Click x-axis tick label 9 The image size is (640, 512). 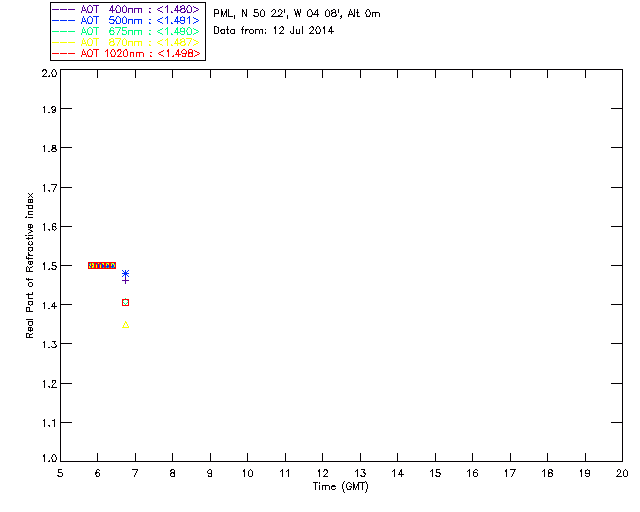tap(210, 473)
